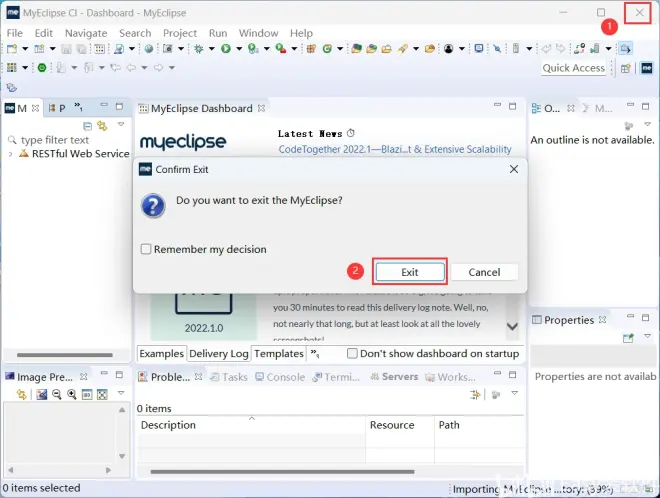Switch to the Templates dashboard tab
660x498 pixels.
coord(279,354)
